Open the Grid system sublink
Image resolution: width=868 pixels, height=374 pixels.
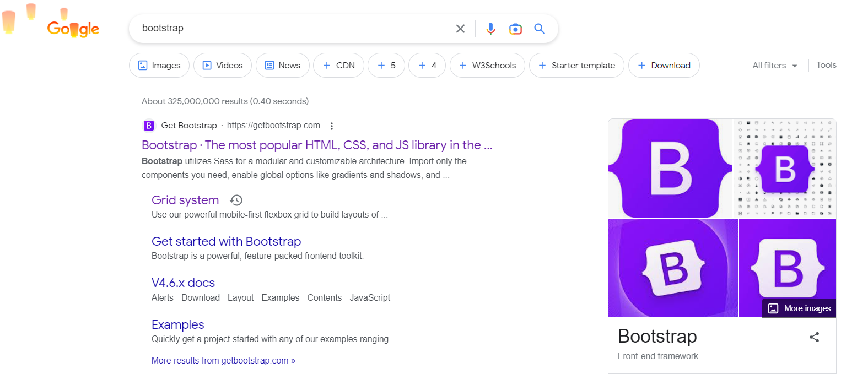coord(185,200)
